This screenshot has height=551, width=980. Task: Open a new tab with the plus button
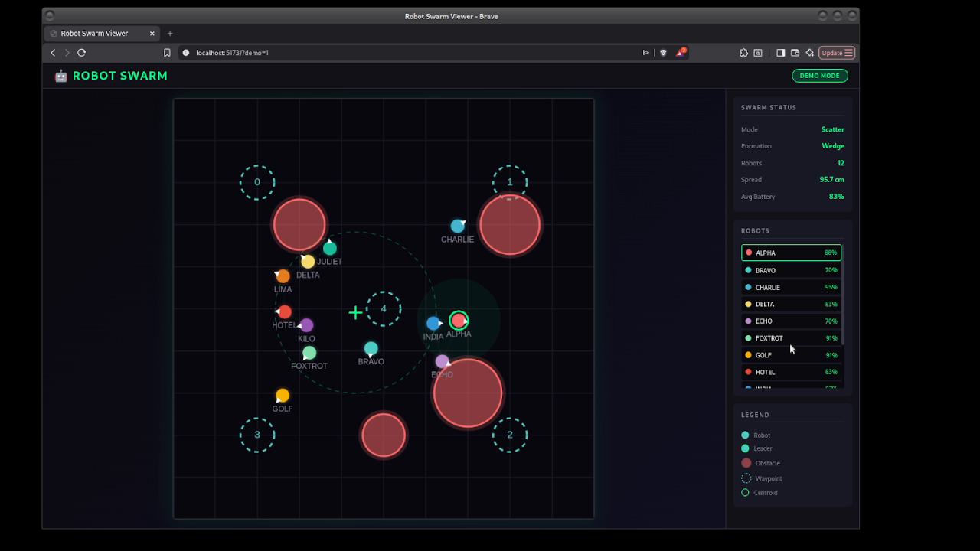pos(170,33)
